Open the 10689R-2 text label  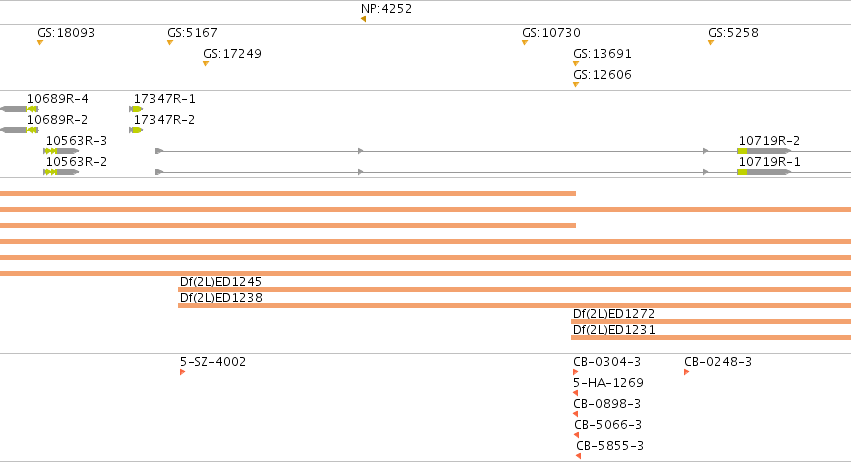coord(58,119)
